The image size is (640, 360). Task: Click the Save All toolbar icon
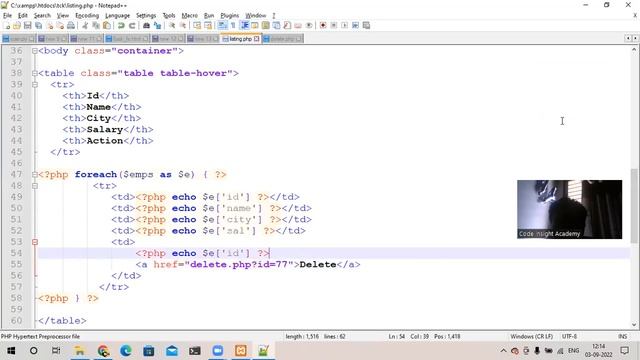point(38,25)
